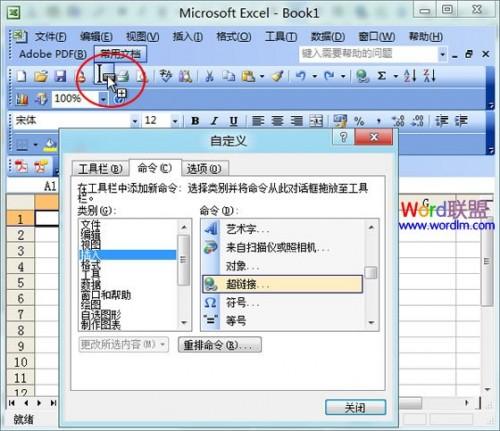Select row header 5 in the sheet
The height and width of the screenshot is (431, 500).
(20, 282)
